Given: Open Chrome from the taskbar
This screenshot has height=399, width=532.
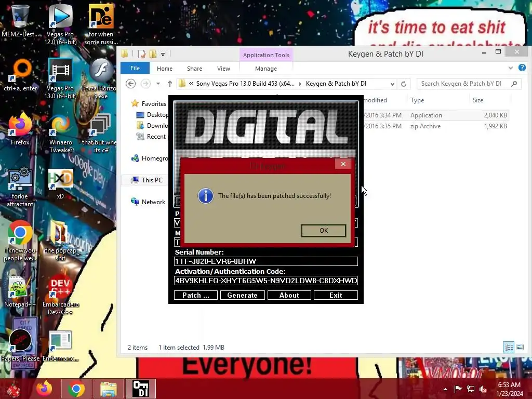Looking at the screenshot, I should tap(76, 389).
